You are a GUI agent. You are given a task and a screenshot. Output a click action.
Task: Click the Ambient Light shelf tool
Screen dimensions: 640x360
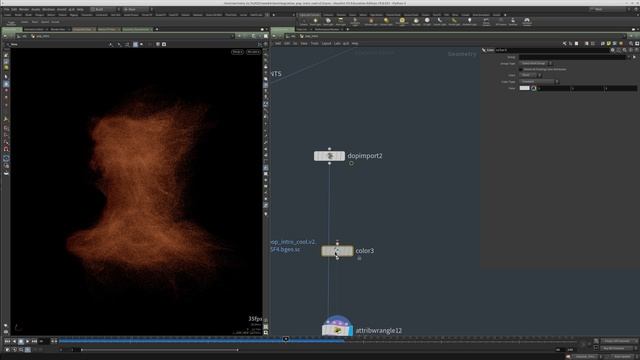(469, 22)
